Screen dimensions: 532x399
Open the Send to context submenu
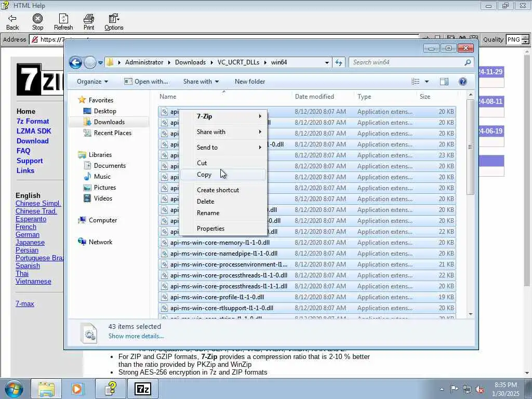(223, 148)
